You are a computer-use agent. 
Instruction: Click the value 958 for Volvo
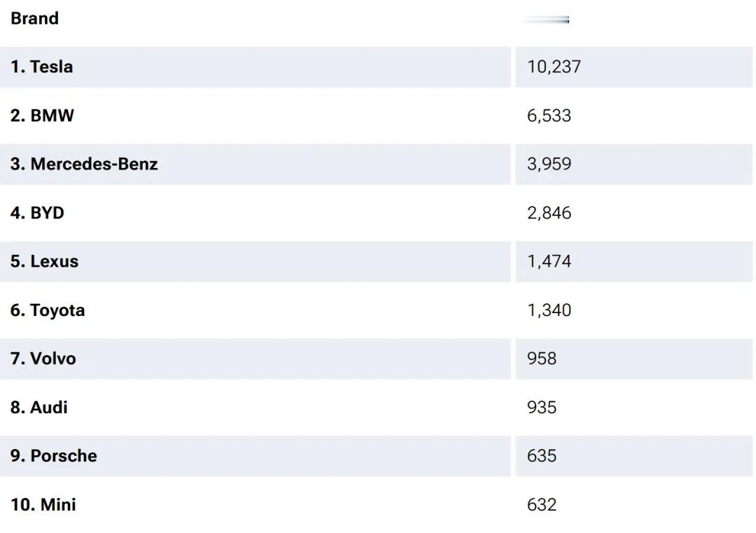[542, 359]
